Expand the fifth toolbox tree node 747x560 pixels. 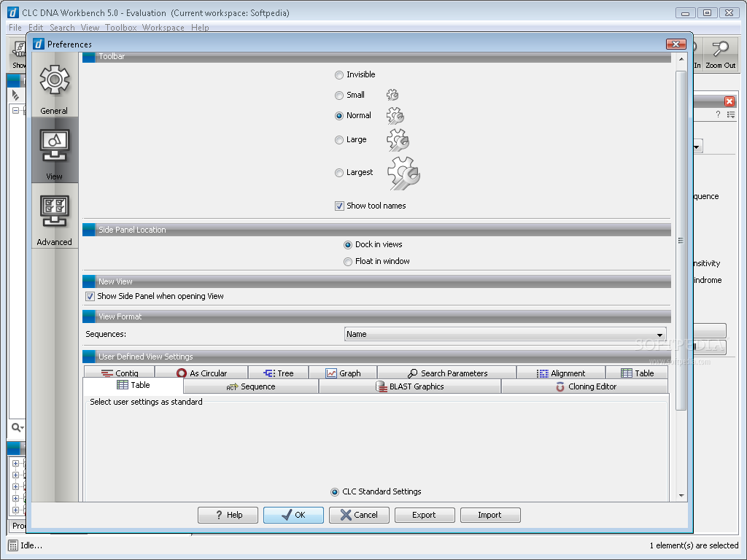(16, 510)
